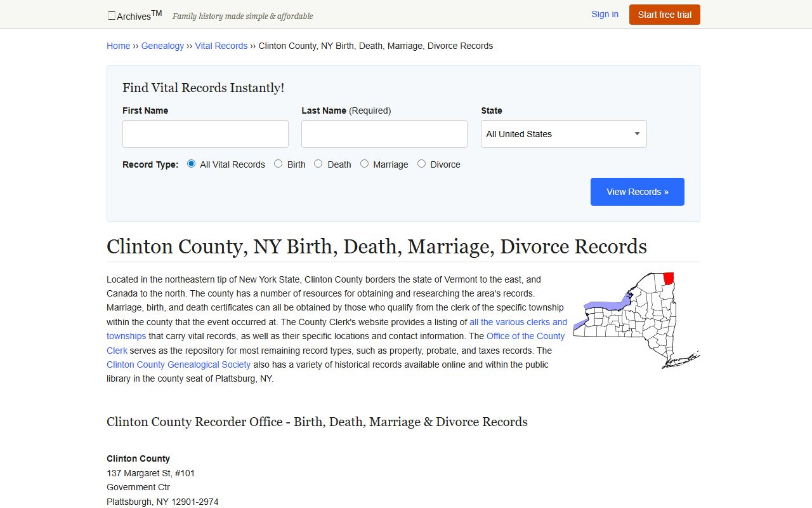The width and height of the screenshot is (812, 508).
Task: Select the Death record type radio button
Action: (318, 164)
